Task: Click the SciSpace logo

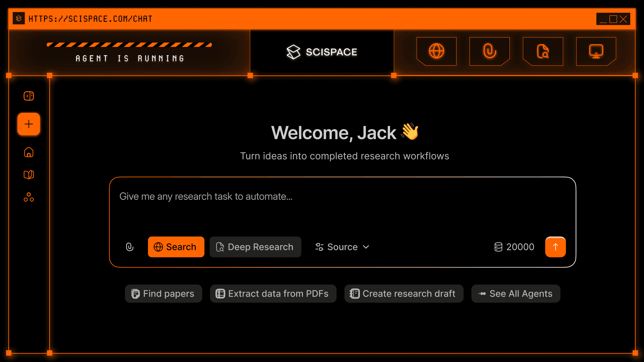Action: click(322, 52)
